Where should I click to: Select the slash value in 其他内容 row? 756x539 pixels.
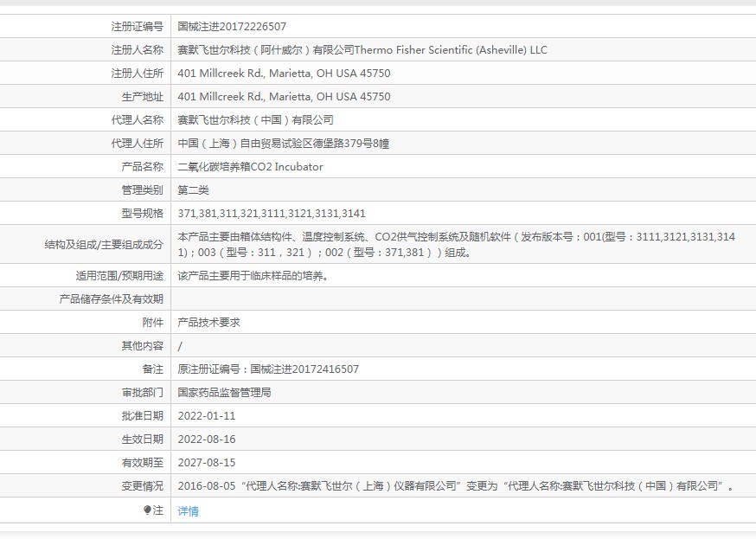click(180, 346)
